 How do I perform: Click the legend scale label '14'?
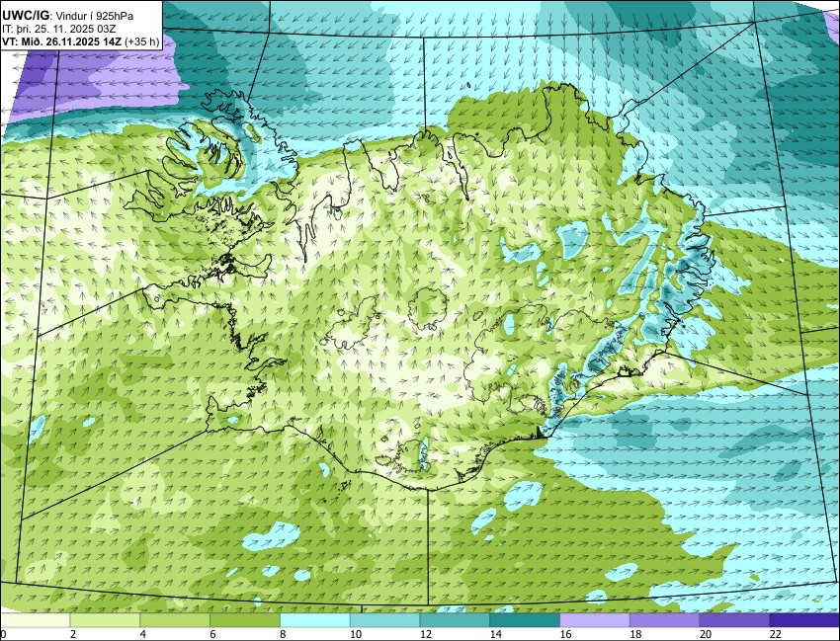(495, 634)
